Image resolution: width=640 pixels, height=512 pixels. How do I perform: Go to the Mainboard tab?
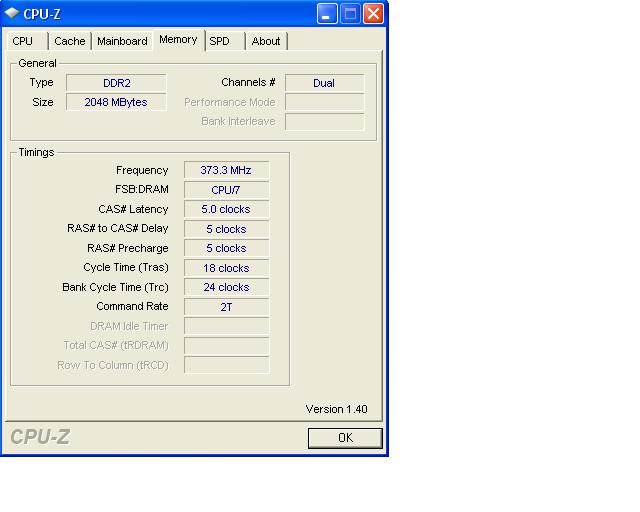122,41
